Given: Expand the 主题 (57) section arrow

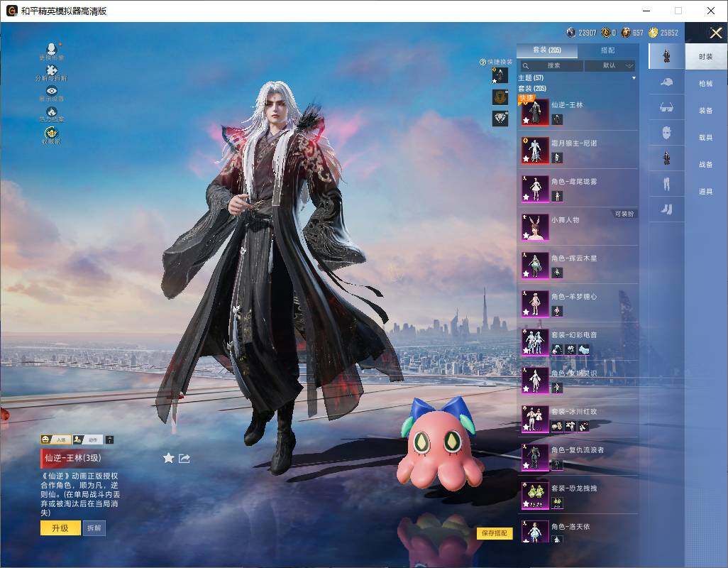Looking at the screenshot, I should (634, 78).
